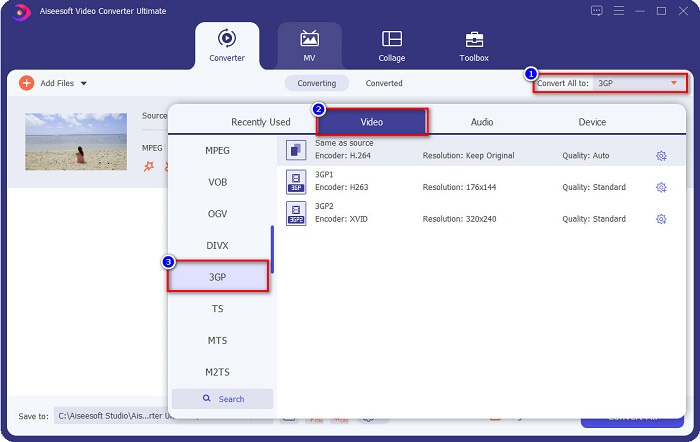Choose OGV in the format list
This screenshot has width=700, height=442.
point(217,214)
